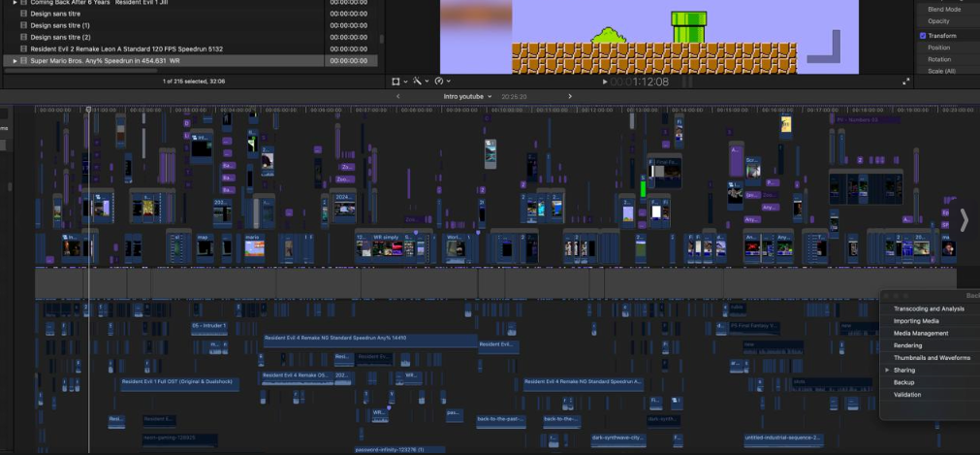The image size is (980, 455).
Task: Select the map clip in timeline
Action: click(x=205, y=248)
